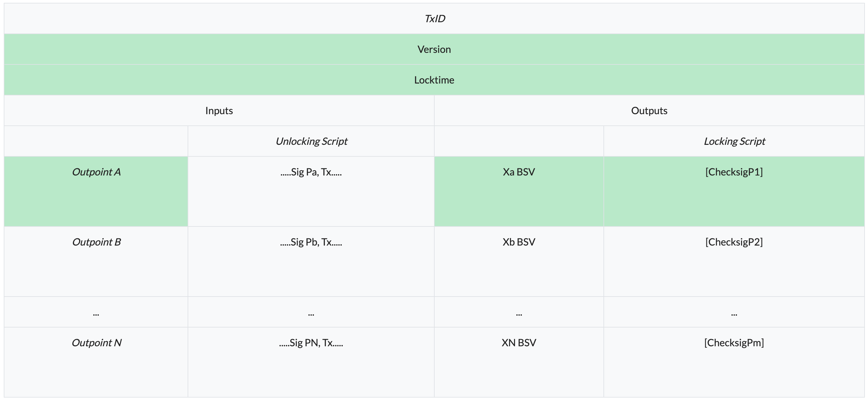
Task: Click the Outputs column header
Action: 649,110
